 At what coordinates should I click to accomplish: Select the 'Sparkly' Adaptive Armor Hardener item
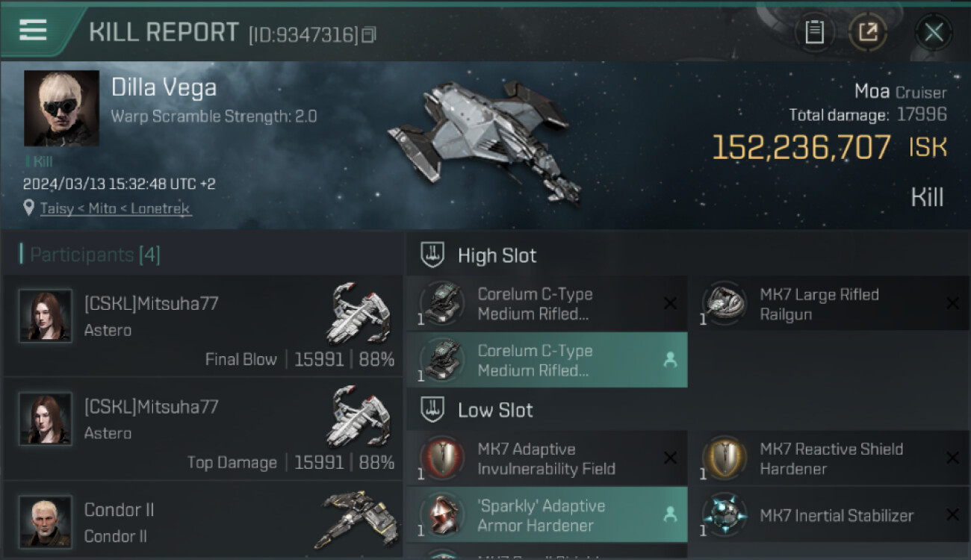tap(547, 515)
